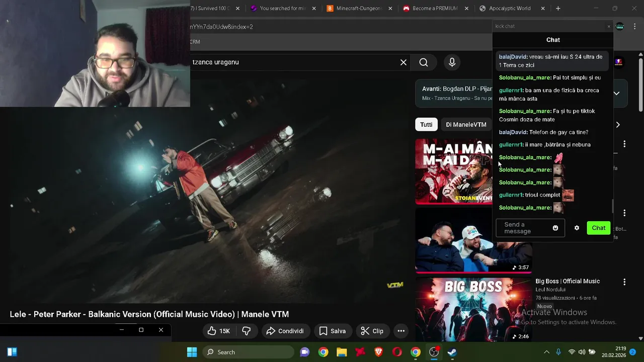Open the purple video chat taskbar icon
Viewport: 644px width, 362px height.
[x=304, y=352]
